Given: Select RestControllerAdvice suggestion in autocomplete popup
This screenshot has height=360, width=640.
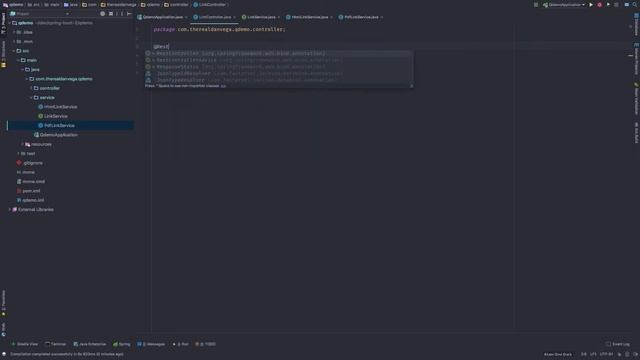Looking at the screenshot, I should point(279,60).
